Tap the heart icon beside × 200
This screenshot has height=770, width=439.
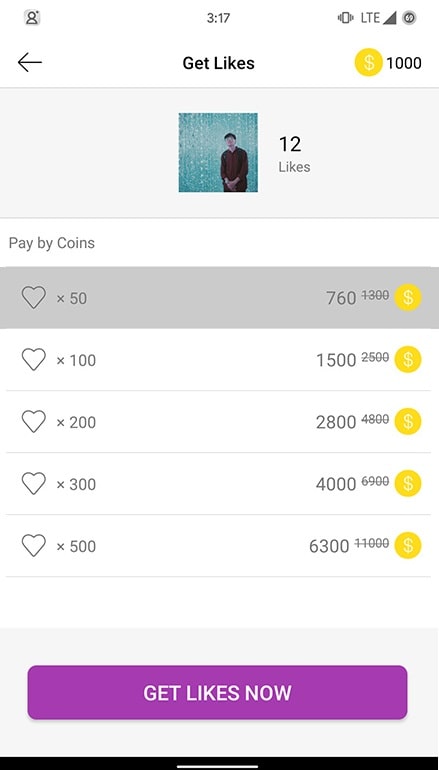pos(34,421)
